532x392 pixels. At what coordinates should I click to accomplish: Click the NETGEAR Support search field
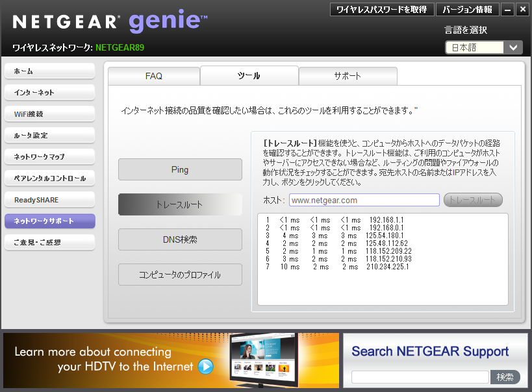pos(420,377)
